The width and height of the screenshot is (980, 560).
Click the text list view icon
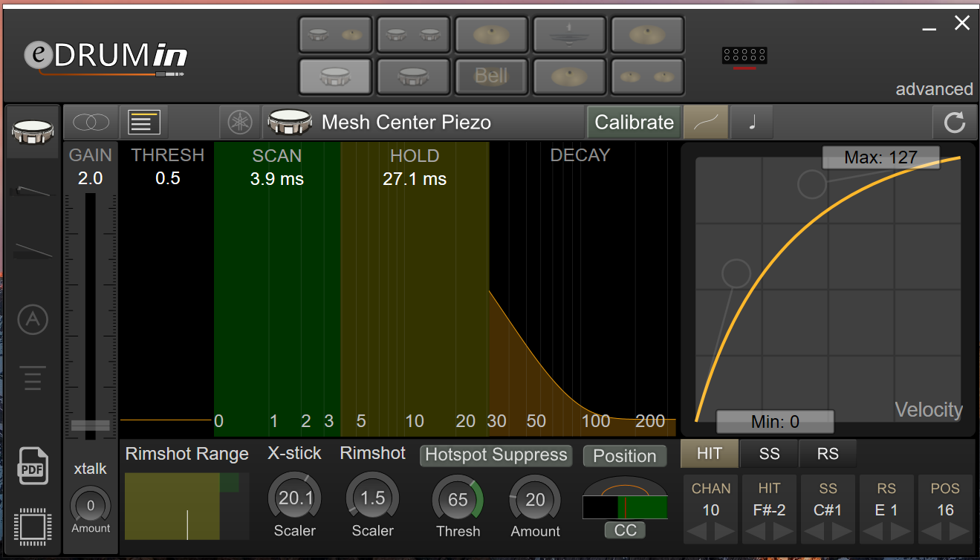[x=144, y=122]
